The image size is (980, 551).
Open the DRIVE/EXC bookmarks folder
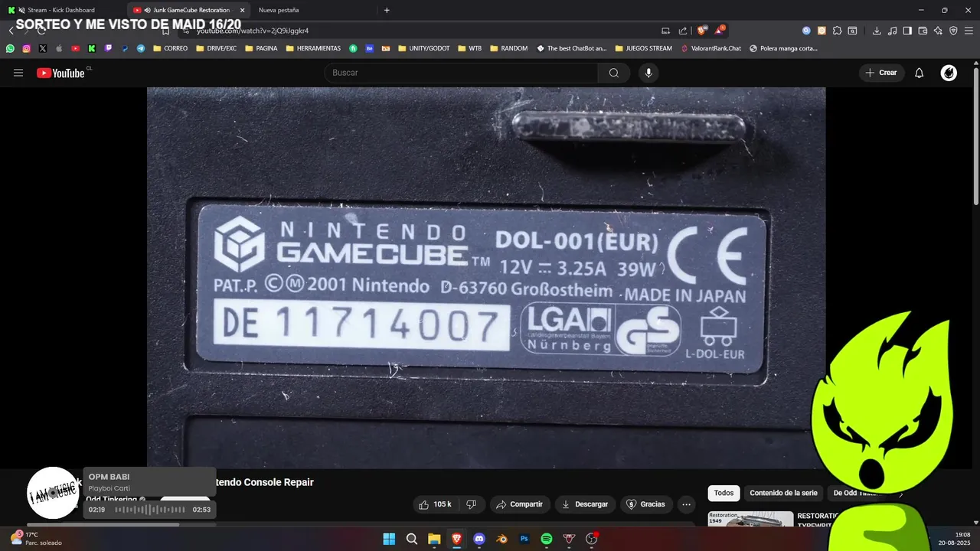[216, 48]
